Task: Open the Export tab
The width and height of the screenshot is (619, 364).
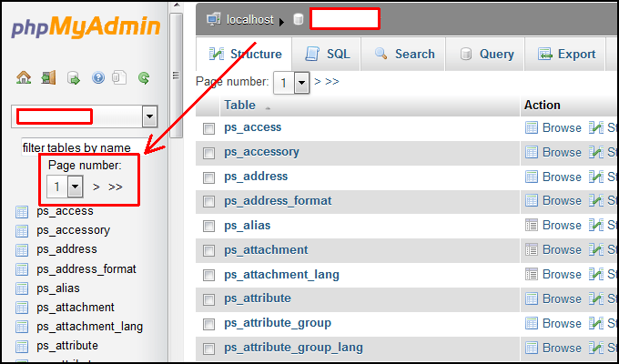Action: [x=565, y=54]
